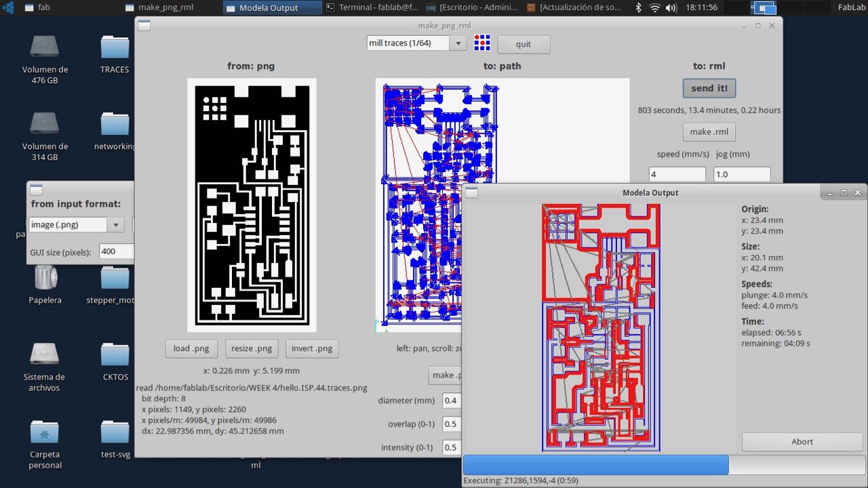Image resolution: width=868 pixels, height=488 pixels.
Task: Click the make .rml button
Action: 709,131
